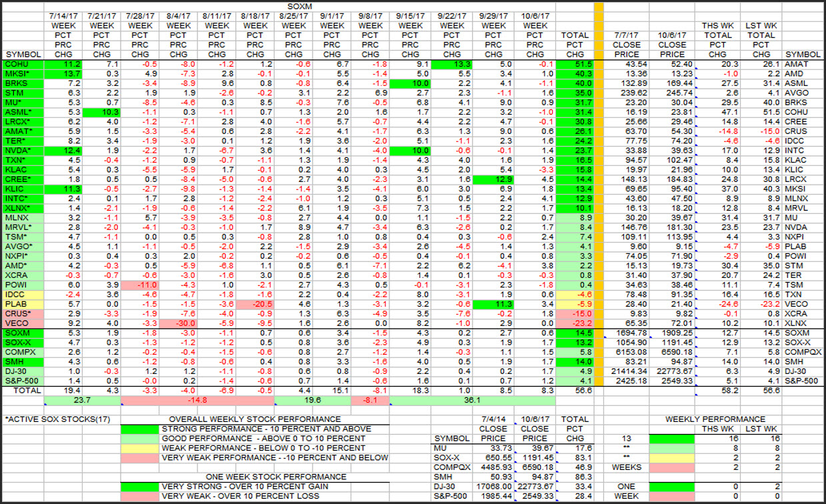826x504 pixels.
Task: Click the "XLNX*" symbol cell
Action: pos(23,208)
